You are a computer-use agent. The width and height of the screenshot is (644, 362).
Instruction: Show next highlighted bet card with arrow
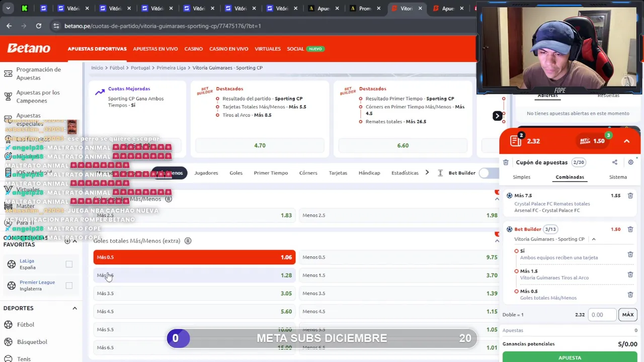click(x=497, y=116)
